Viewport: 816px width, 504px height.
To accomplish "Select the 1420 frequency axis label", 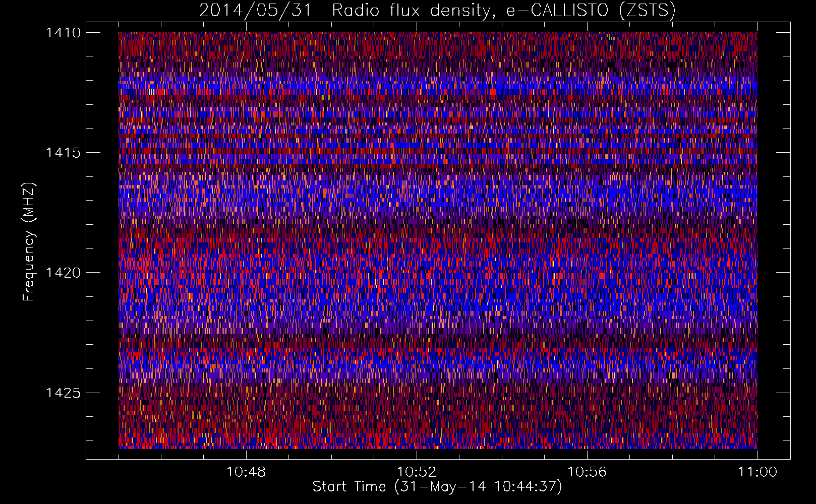I will [x=63, y=273].
